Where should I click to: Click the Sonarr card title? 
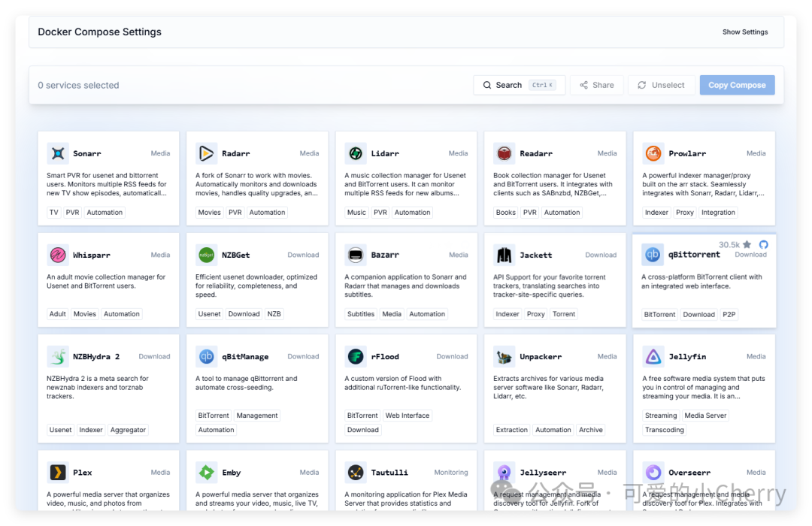tap(87, 154)
